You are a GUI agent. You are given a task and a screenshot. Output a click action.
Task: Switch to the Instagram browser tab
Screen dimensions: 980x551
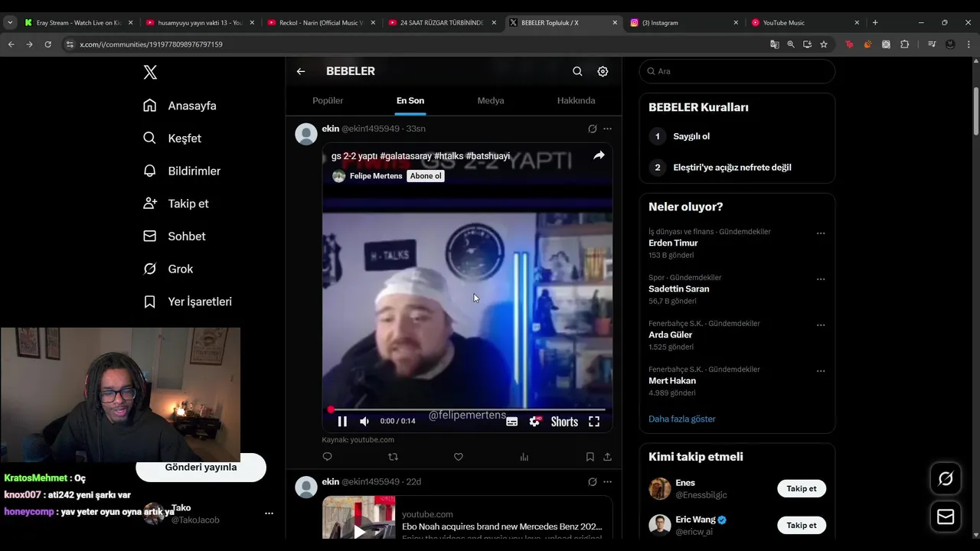684,23
